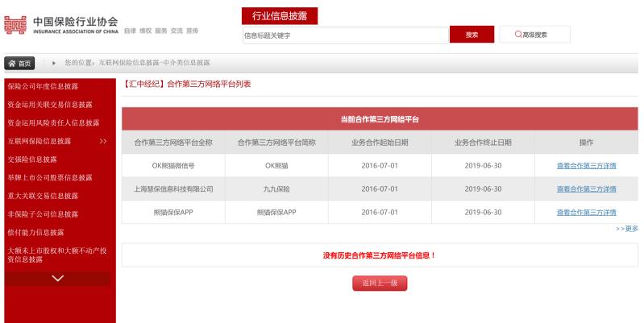Click breadcrumb 互联网保险信息披露-中介类信息披露
This screenshot has height=323, width=644.
(x=154, y=63)
